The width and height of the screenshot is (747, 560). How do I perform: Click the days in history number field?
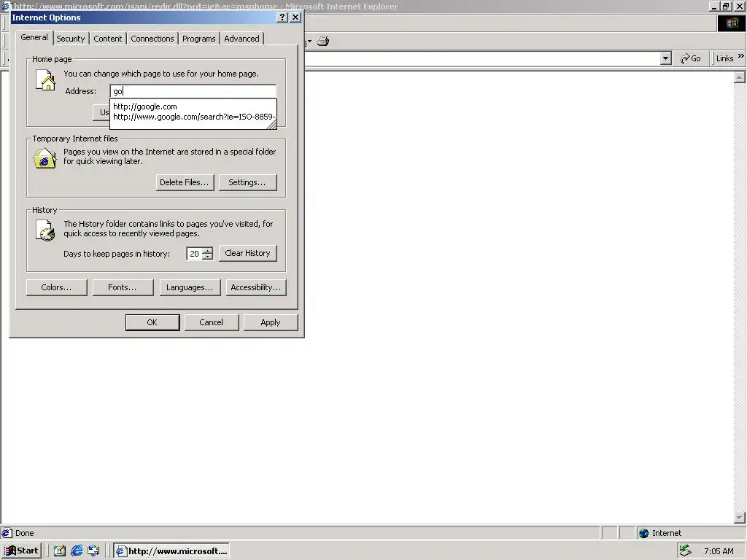[194, 254]
